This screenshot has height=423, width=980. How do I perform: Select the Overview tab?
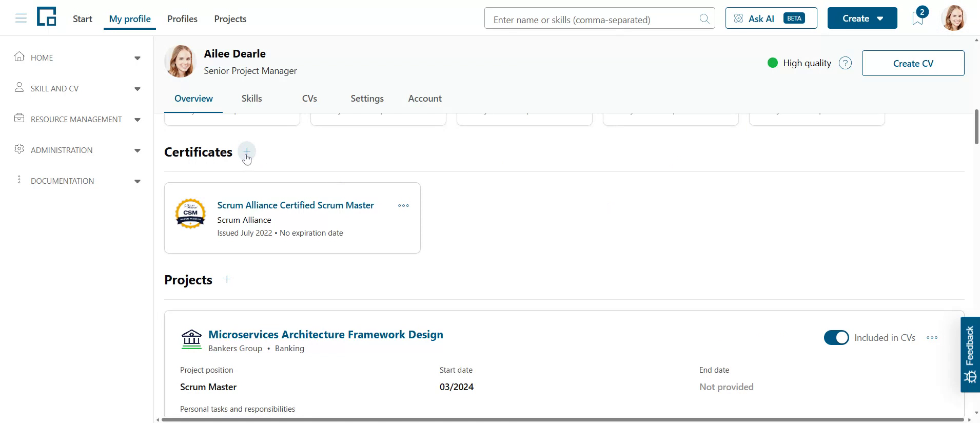(x=193, y=98)
